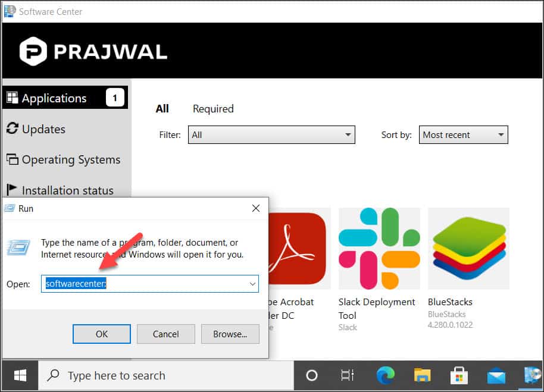Screen dimensions: 544x392
Task: Expand the Filter dropdown
Action: (x=271, y=134)
